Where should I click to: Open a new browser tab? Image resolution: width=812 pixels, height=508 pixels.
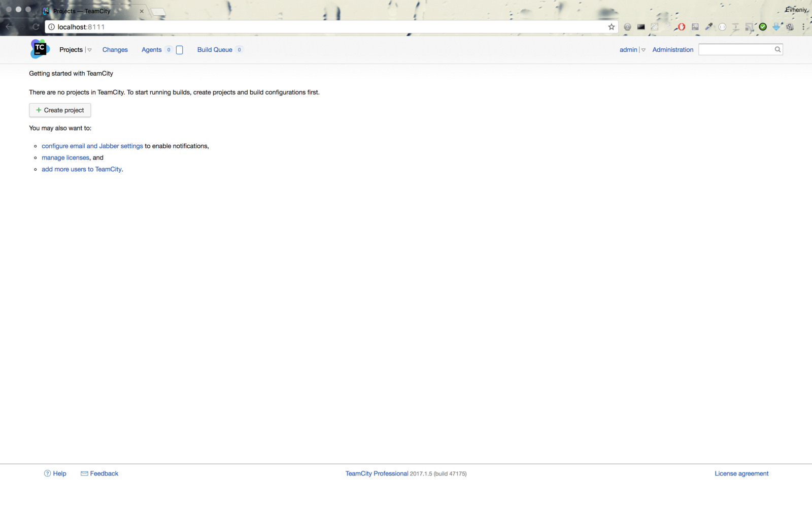(x=158, y=12)
